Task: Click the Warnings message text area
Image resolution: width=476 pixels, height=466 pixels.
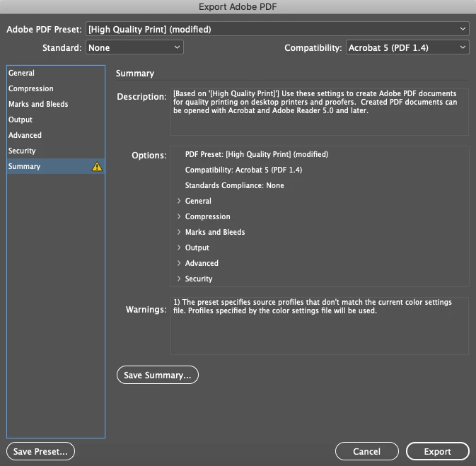Action: tap(320, 325)
